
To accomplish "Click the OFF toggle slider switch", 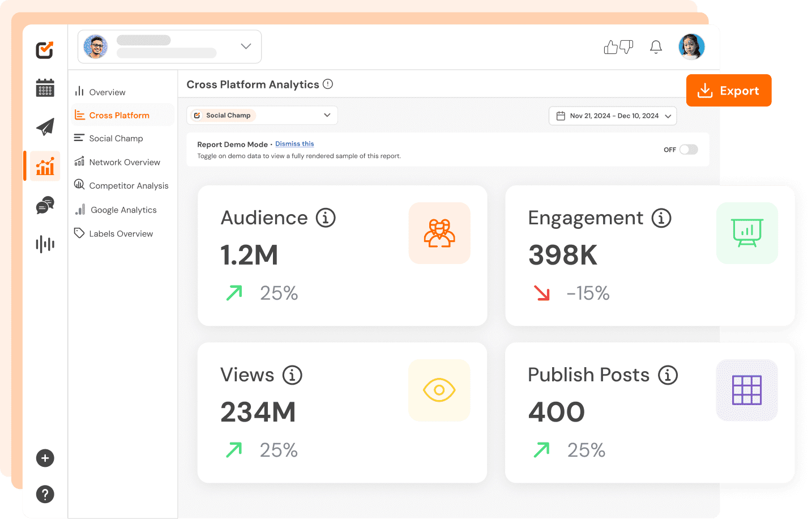I will tap(688, 149).
